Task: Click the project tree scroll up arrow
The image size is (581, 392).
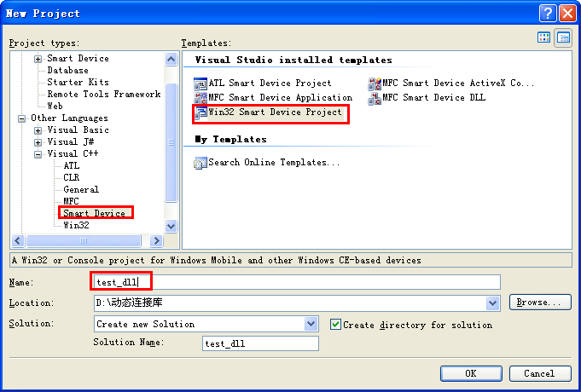Action: tap(171, 59)
